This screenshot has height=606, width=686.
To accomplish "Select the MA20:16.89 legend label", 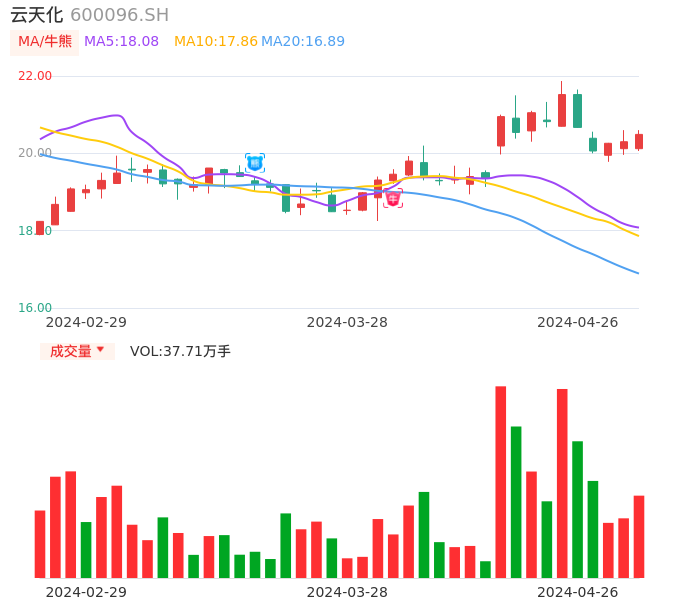I will tap(303, 41).
